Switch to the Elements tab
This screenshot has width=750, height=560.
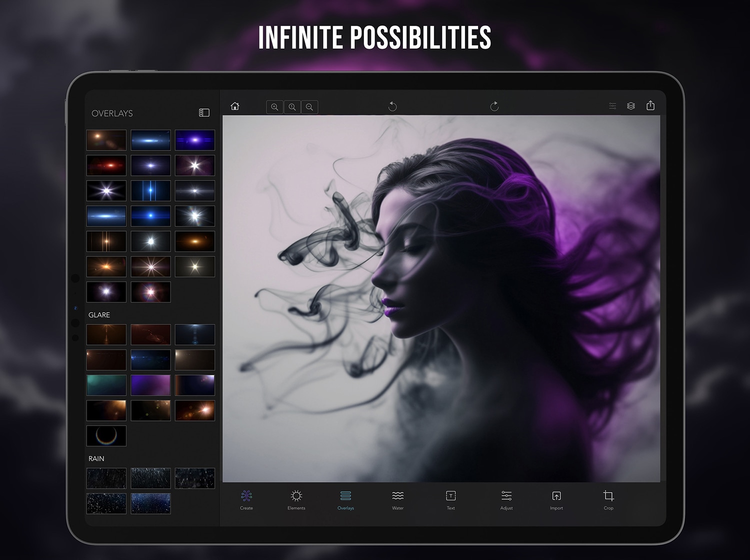(296, 499)
